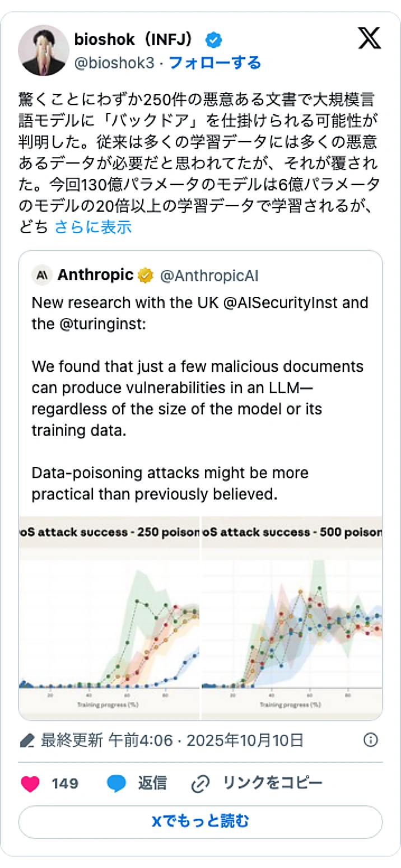Expand tweet with さらに表示
This screenshot has width=401, height=868.
click(93, 226)
